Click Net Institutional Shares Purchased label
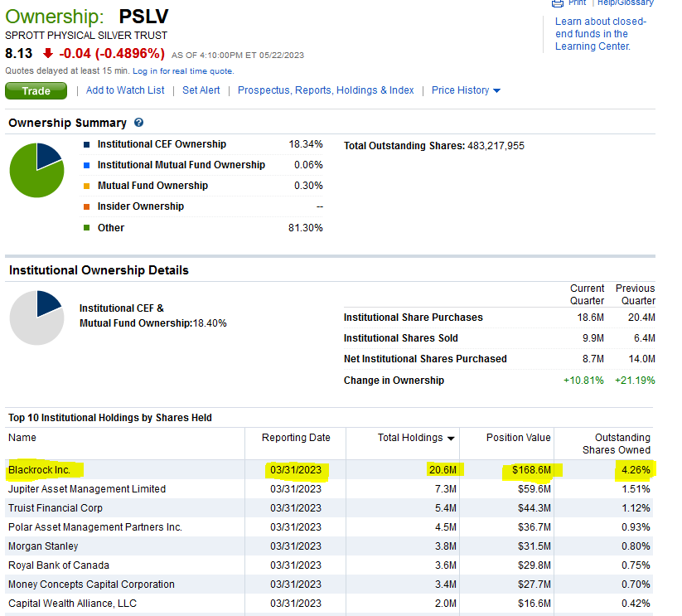Viewport: 682px width, 616px height. (x=425, y=359)
